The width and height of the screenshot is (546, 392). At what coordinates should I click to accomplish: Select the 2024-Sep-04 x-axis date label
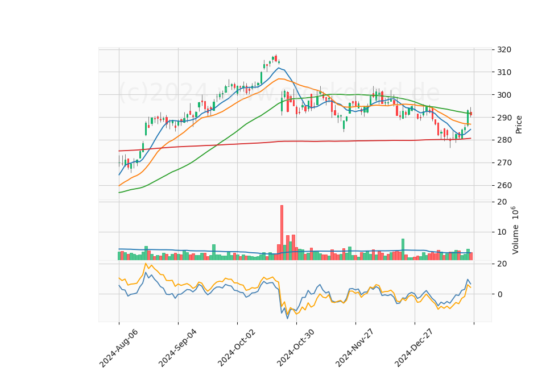coord(178,348)
